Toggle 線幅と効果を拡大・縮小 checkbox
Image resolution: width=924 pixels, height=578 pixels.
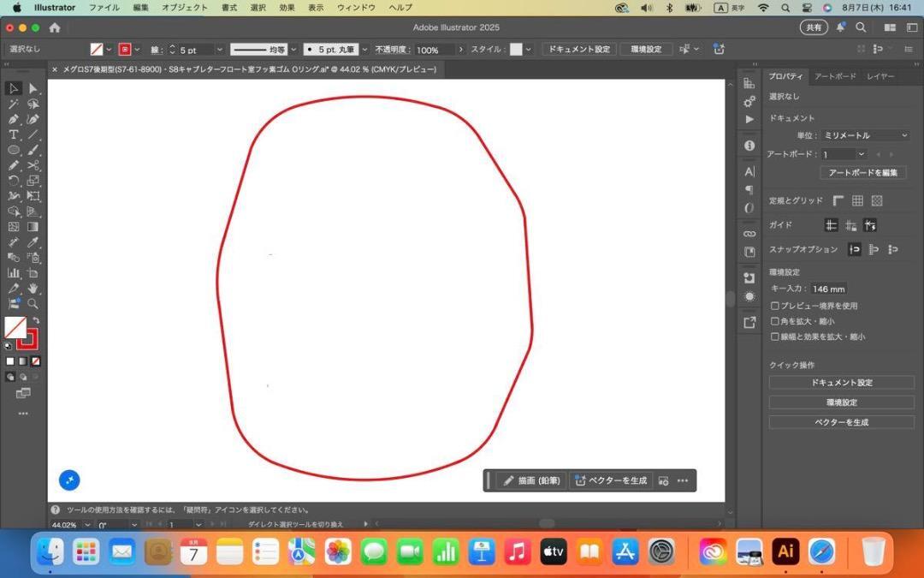click(x=775, y=337)
